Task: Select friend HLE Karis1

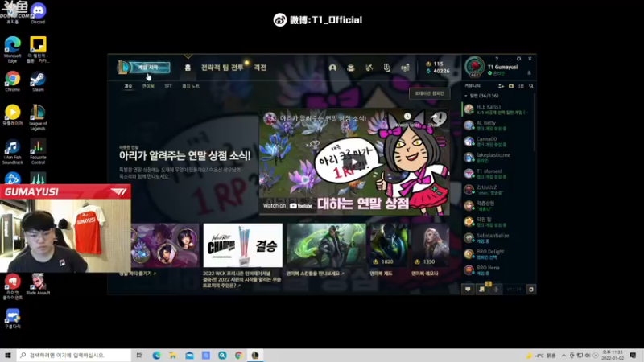Action: [498, 109]
